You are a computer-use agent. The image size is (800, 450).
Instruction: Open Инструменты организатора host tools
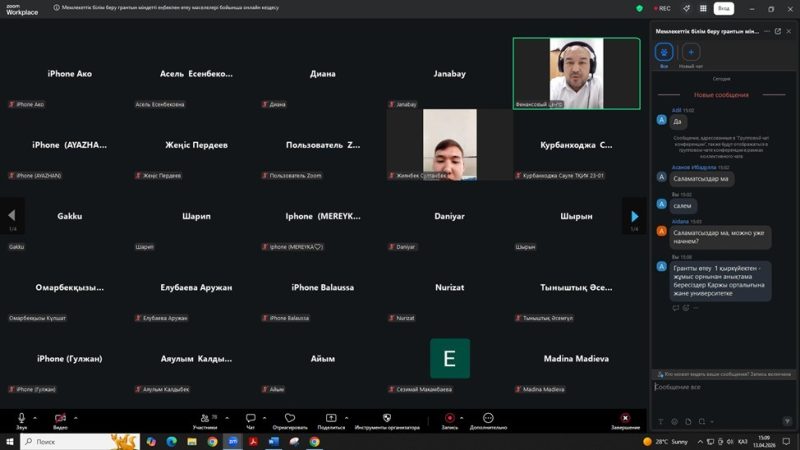(x=387, y=418)
